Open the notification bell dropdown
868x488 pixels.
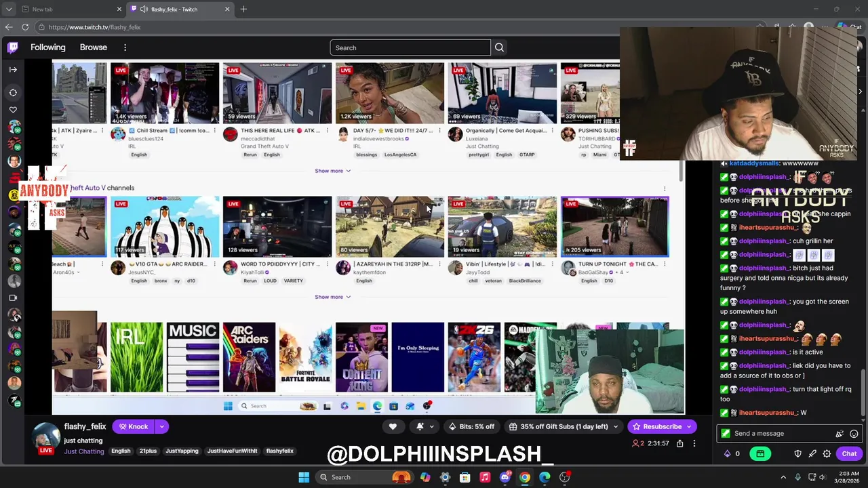pyautogui.click(x=423, y=426)
